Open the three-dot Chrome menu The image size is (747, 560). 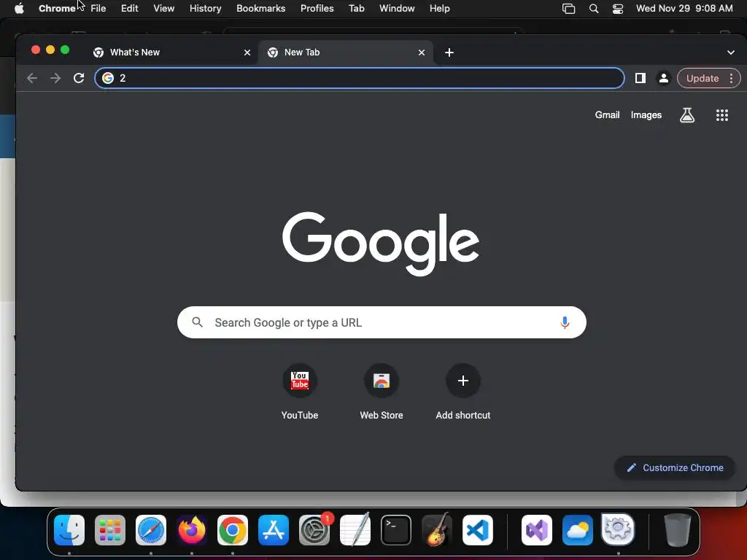[x=731, y=78]
